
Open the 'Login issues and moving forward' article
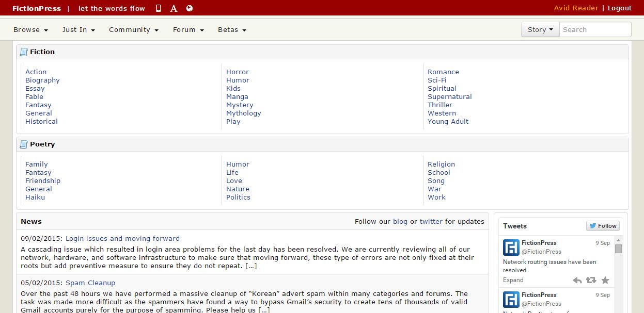[x=122, y=238]
